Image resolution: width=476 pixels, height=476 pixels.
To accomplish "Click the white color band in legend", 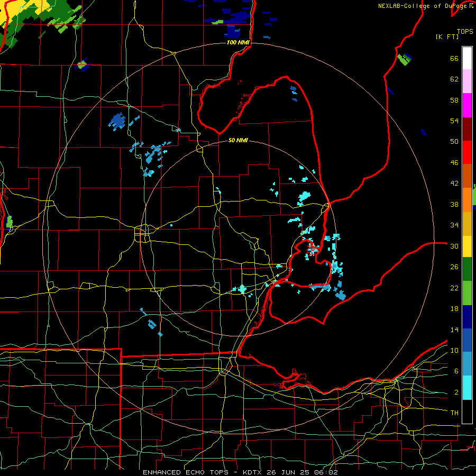I will click(x=467, y=58).
